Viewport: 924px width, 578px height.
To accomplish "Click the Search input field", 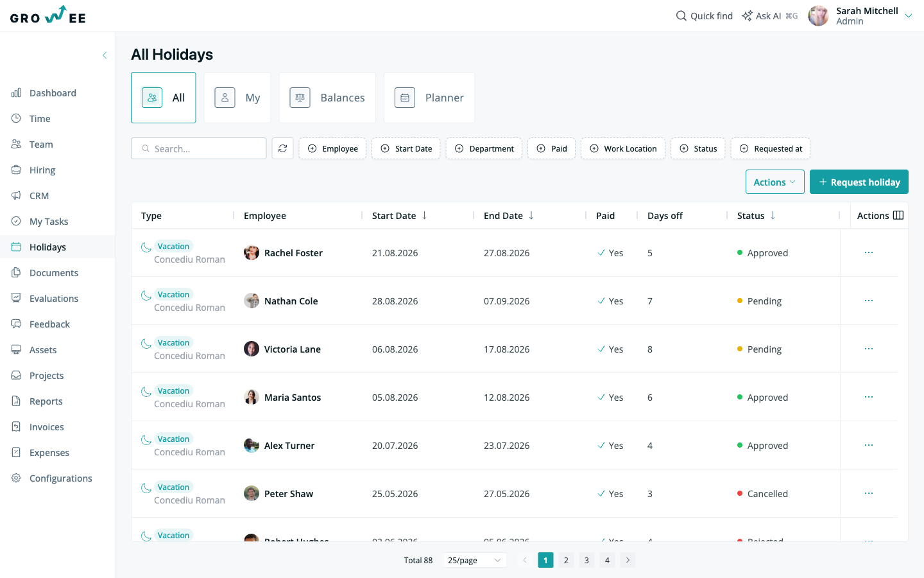I will click(x=199, y=148).
